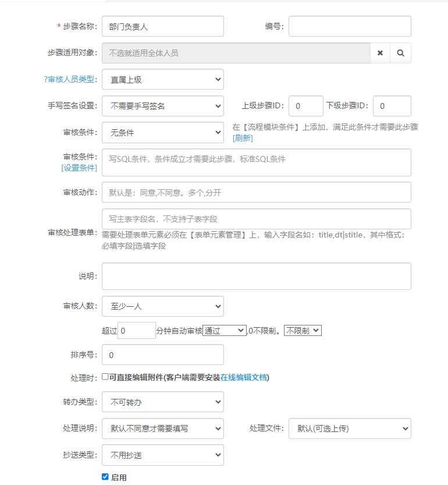The image size is (448, 485).
Task: Clear the 步骤适用对象 selection with X icon
Action: 380,53
